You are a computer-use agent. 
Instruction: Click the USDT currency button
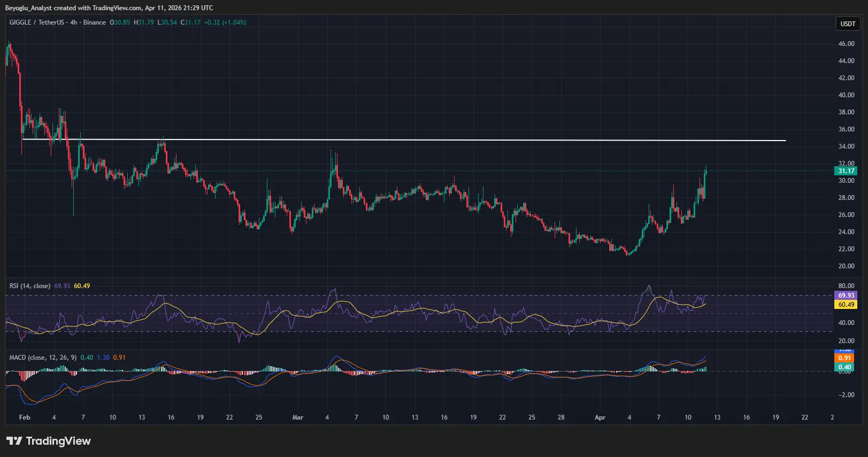click(848, 24)
